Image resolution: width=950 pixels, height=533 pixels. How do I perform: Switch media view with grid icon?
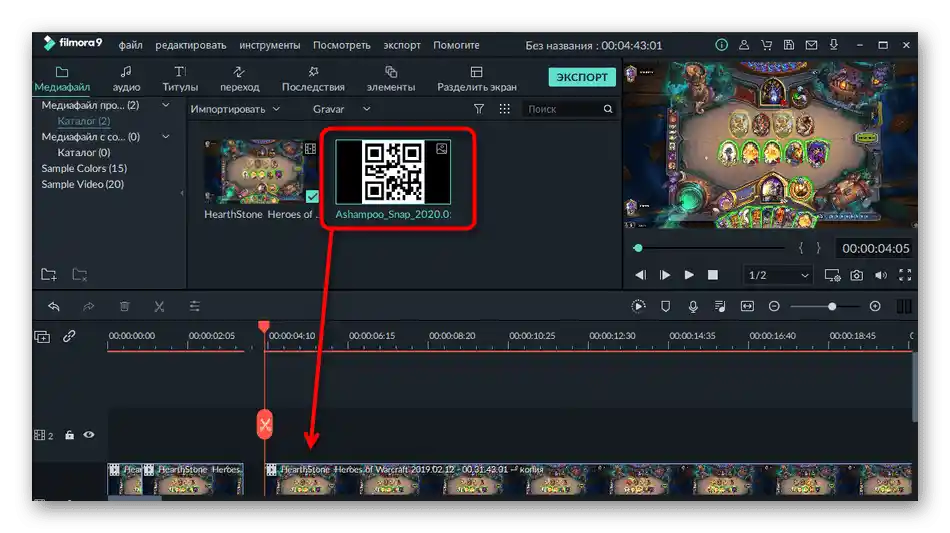click(504, 109)
